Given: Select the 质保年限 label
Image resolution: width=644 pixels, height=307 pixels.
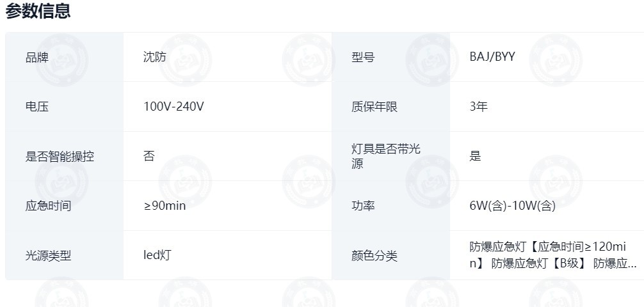Looking at the screenshot, I should coord(374,107).
